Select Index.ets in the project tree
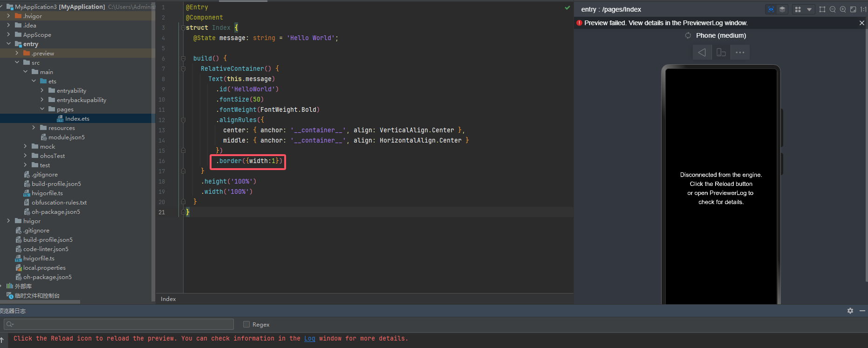 77,119
